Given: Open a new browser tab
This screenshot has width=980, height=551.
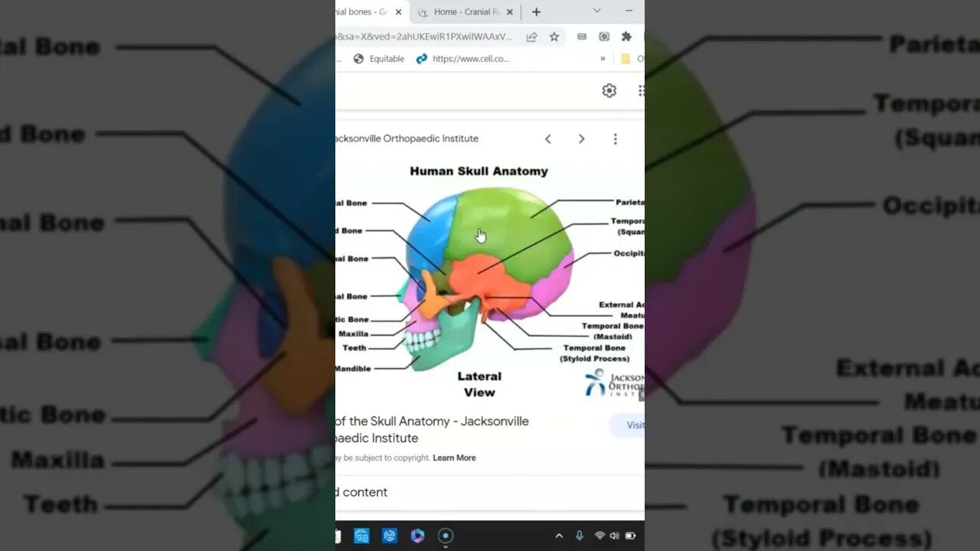Looking at the screenshot, I should click(536, 11).
